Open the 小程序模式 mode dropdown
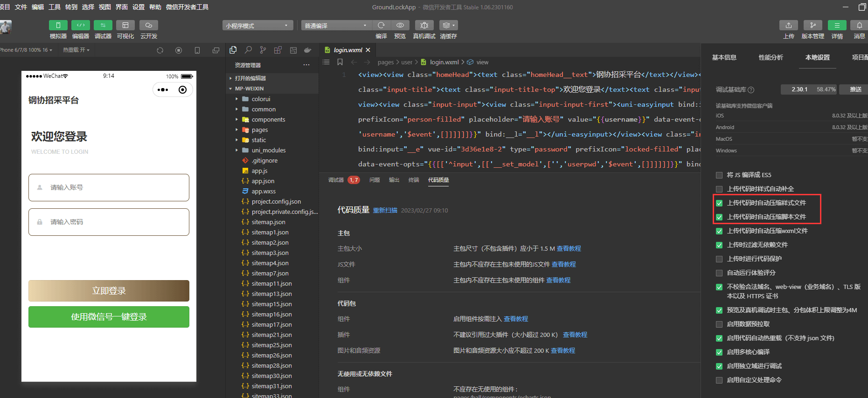868x398 pixels. coord(257,26)
